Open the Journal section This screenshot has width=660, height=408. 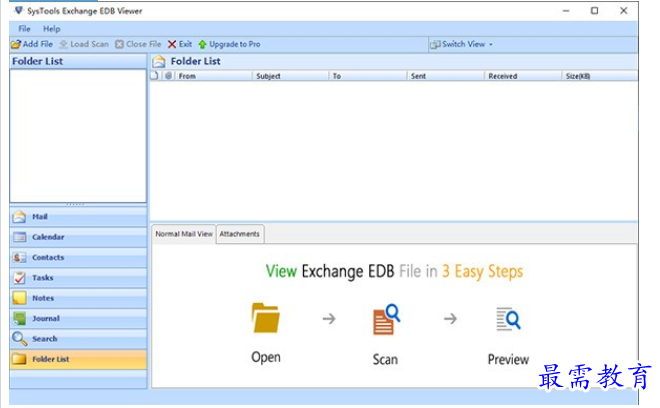45,319
